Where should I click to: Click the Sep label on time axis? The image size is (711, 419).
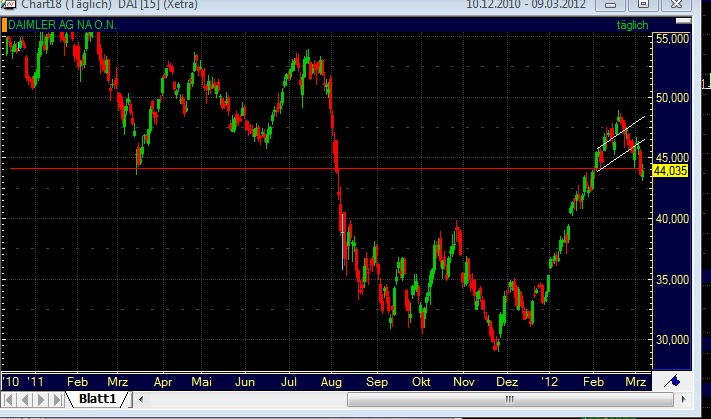377,382
